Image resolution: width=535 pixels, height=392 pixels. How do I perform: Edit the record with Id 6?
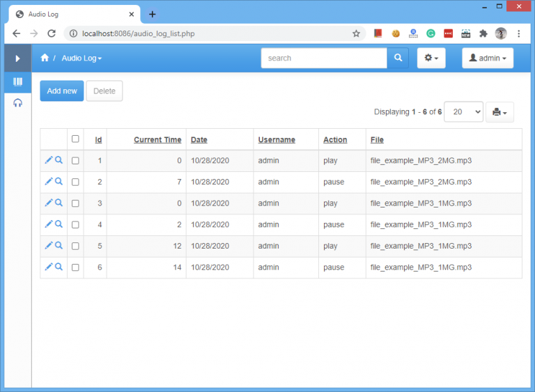click(49, 267)
